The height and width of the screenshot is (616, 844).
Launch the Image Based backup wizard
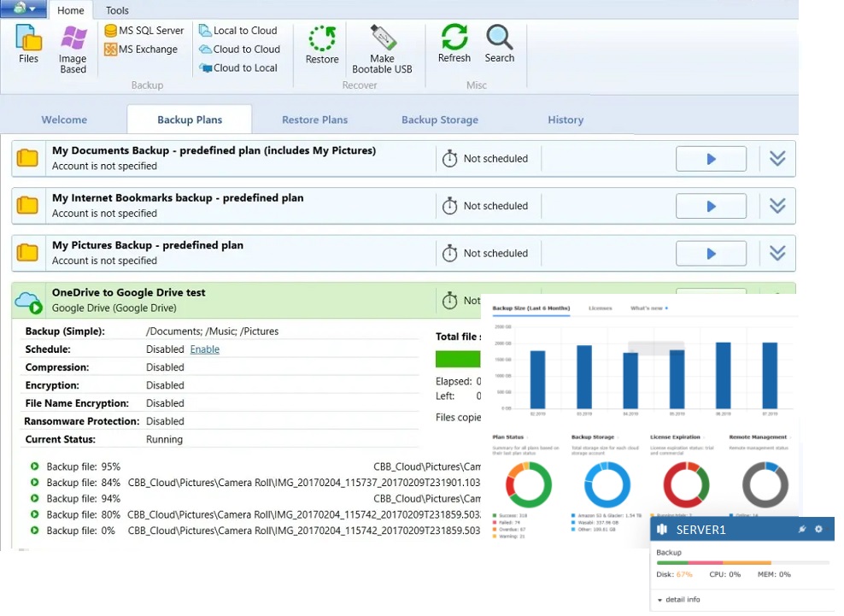pyautogui.click(x=73, y=50)
